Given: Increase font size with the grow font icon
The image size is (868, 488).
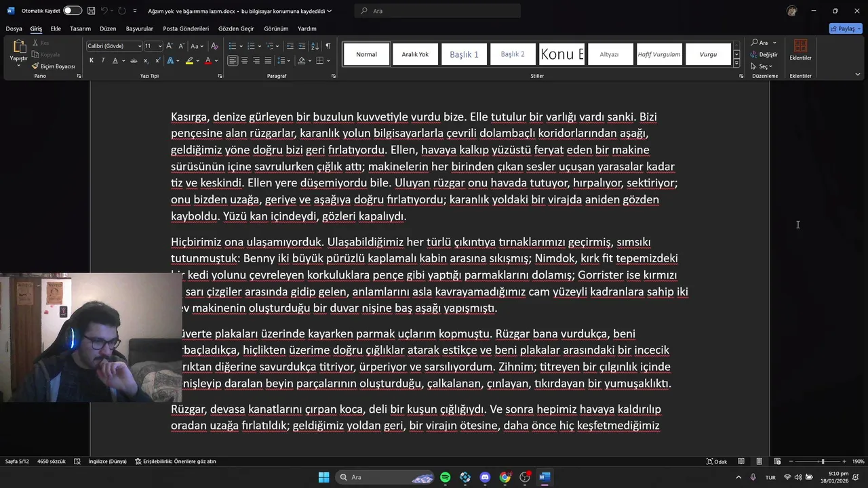Looking at the screenshot, I should tap(170, 46).
